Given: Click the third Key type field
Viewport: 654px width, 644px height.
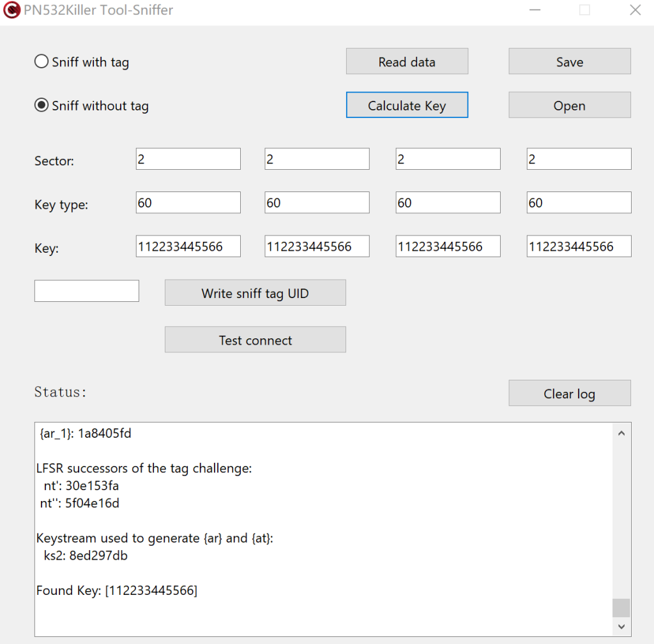Looking at the screenshot, I should coord(447,202).
